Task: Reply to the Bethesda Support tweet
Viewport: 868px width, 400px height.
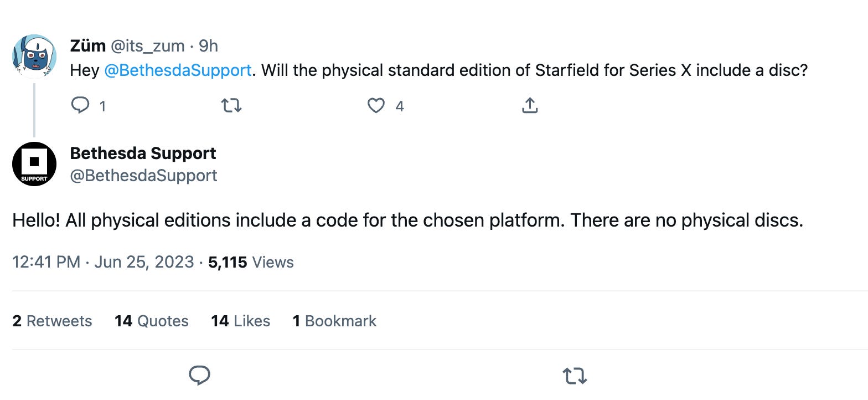Action: 199,376
